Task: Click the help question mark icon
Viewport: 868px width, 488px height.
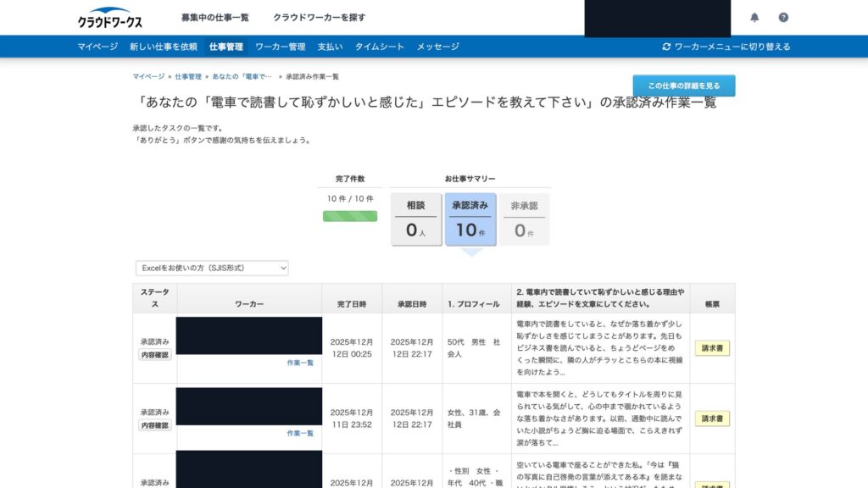Action: (x=783, y=18)
